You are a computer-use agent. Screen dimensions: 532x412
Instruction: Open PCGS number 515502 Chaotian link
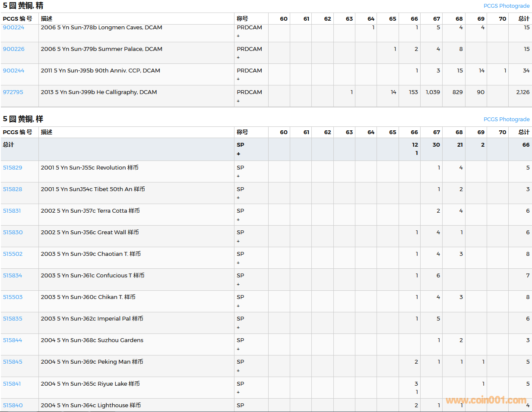tap(13, 254)
